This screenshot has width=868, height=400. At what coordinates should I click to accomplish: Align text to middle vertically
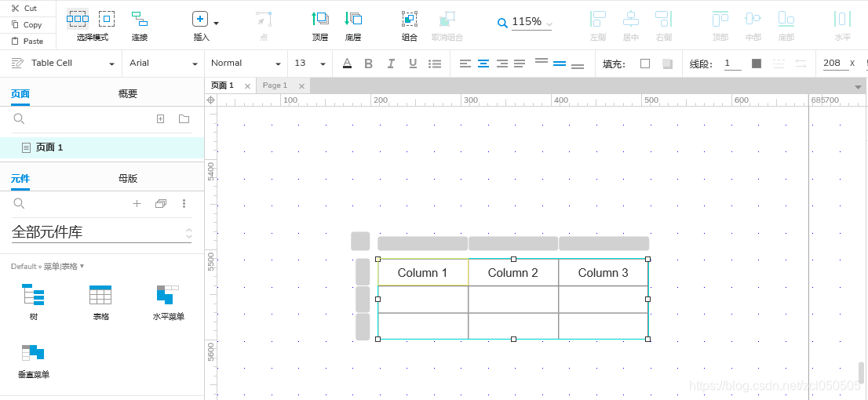pyautogui.click(x=560, y=64)
